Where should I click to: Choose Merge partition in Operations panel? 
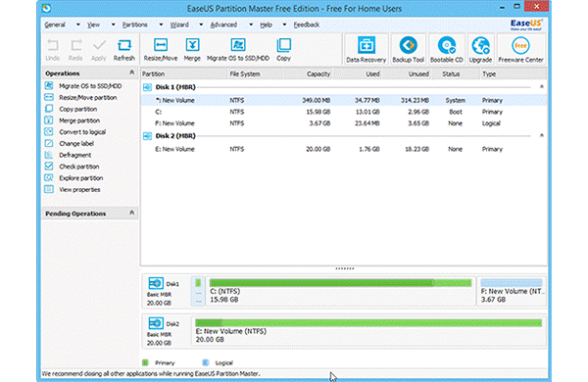(x=73, y=120)
